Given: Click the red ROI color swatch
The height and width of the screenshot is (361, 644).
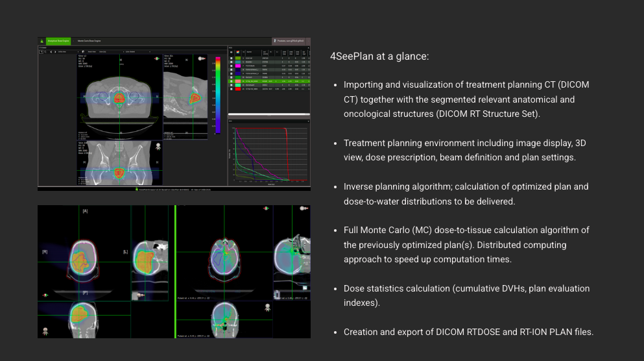Looking at the screenshot, I should point(238,89).
